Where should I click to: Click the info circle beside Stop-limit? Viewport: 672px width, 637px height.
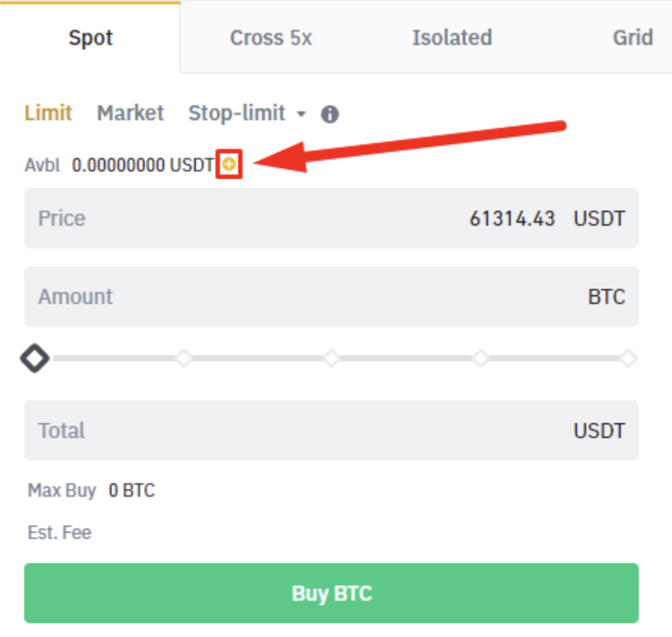[x=329, y=114]
